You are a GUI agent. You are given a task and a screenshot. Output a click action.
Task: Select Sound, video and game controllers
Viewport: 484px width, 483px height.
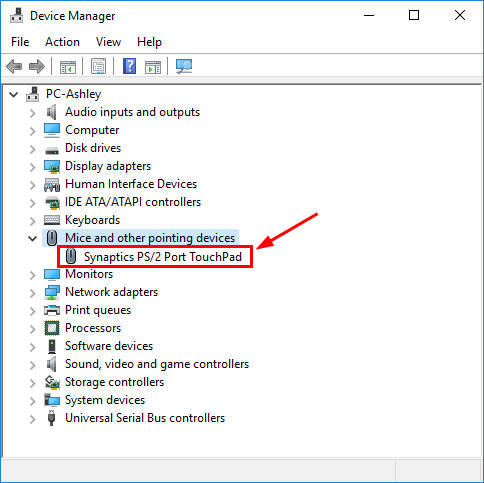(157, 364)
